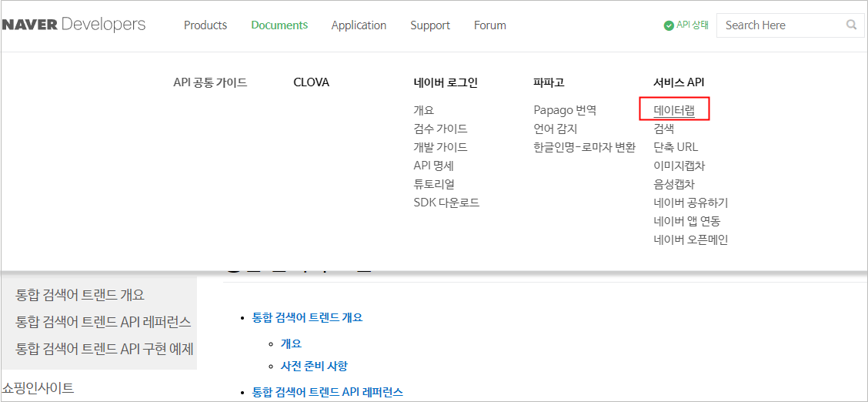The image size is (868, 402).
Task: Select API 명세 menu entry
Action: (433, 166)
